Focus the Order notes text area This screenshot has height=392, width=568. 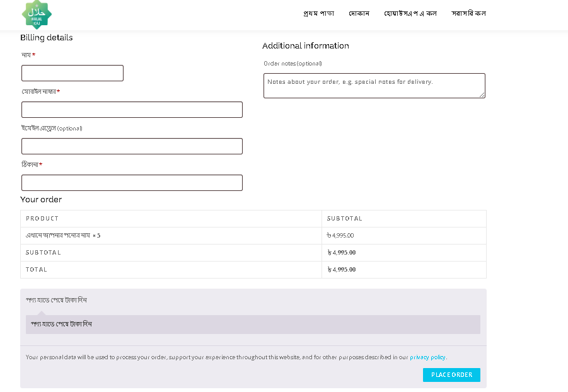[374, 86]
